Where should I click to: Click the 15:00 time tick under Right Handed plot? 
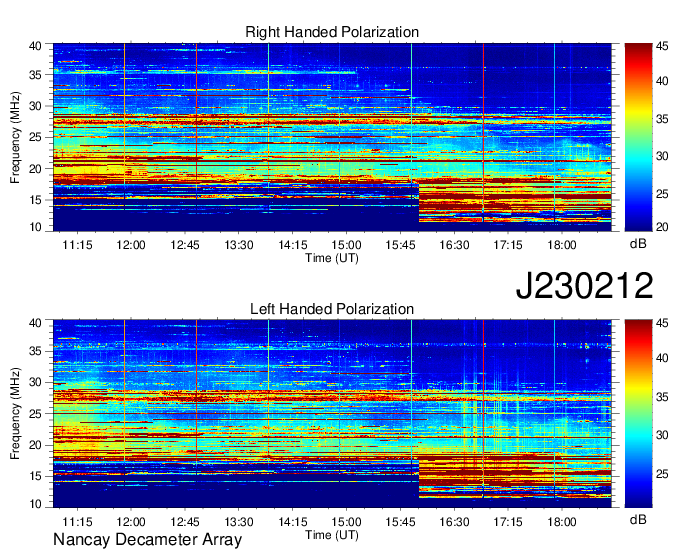click(347, 245)
